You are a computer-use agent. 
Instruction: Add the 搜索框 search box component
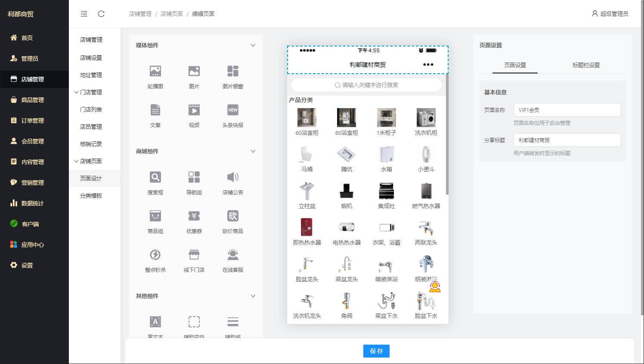(155, 183)
